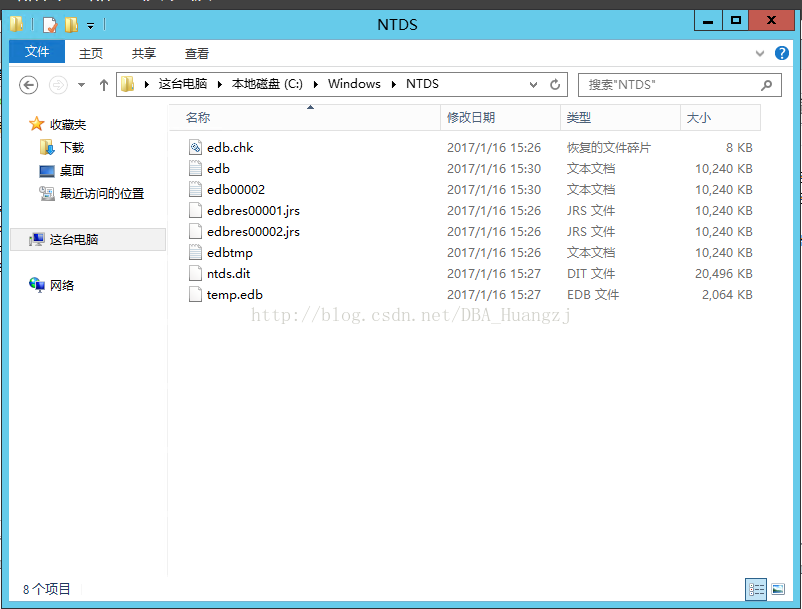Image resolution: width=802 pixels, height=609 pixels.
Task: Click 这台电脑 in the address breadcrumb
Action: tap(183, 84)
